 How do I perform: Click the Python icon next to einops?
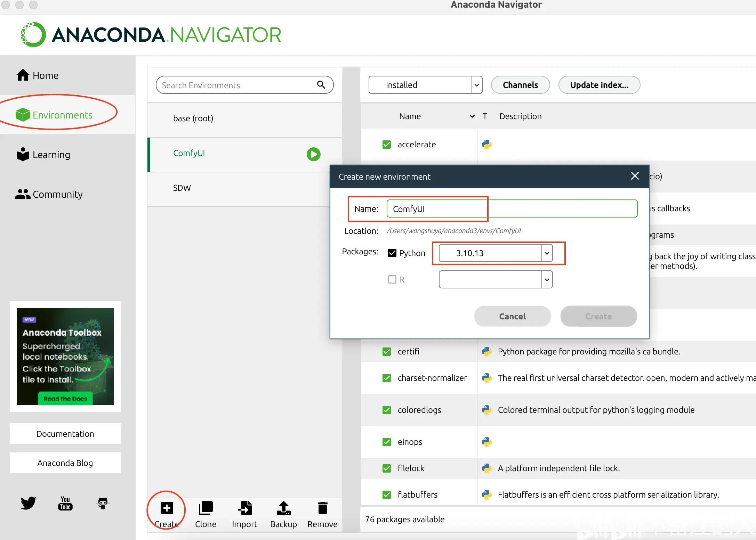487,442
